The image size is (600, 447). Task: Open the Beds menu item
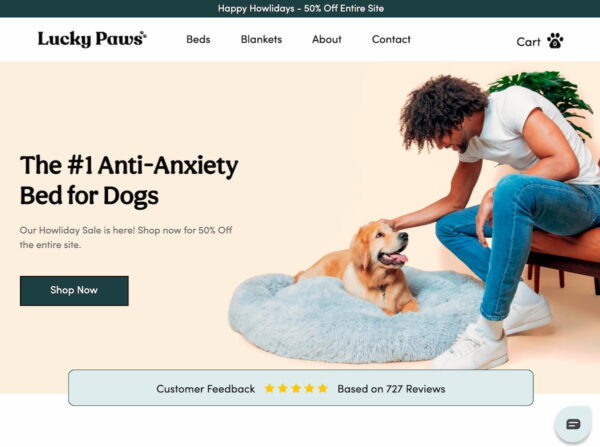point(198,39)
